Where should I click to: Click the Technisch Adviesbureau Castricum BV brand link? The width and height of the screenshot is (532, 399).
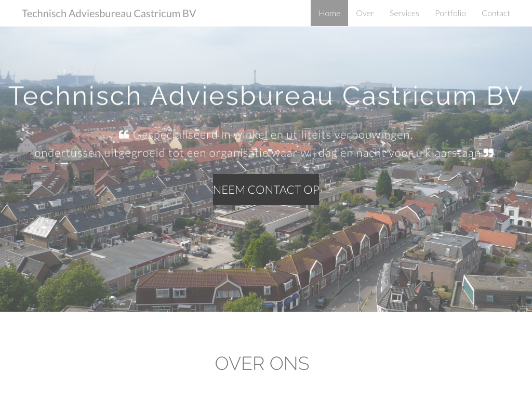[109, 13]
